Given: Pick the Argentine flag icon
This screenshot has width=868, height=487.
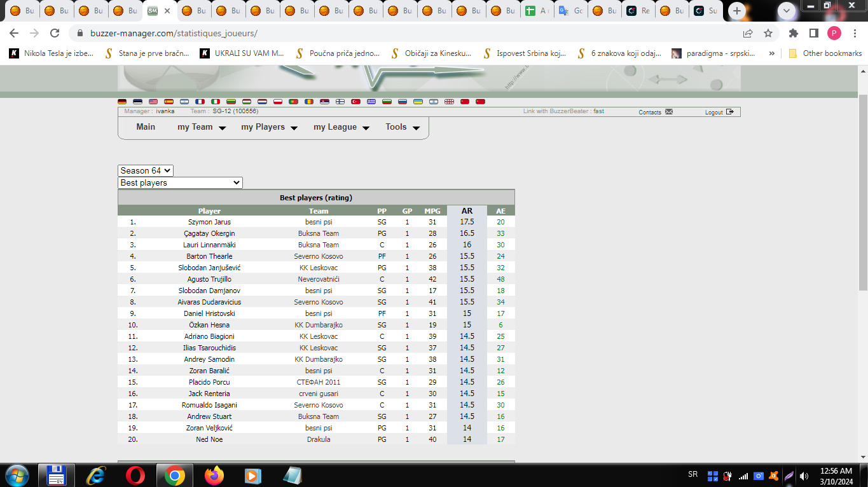Looking at the screenshot, I should pyautogui.click(x=184, y=102).
